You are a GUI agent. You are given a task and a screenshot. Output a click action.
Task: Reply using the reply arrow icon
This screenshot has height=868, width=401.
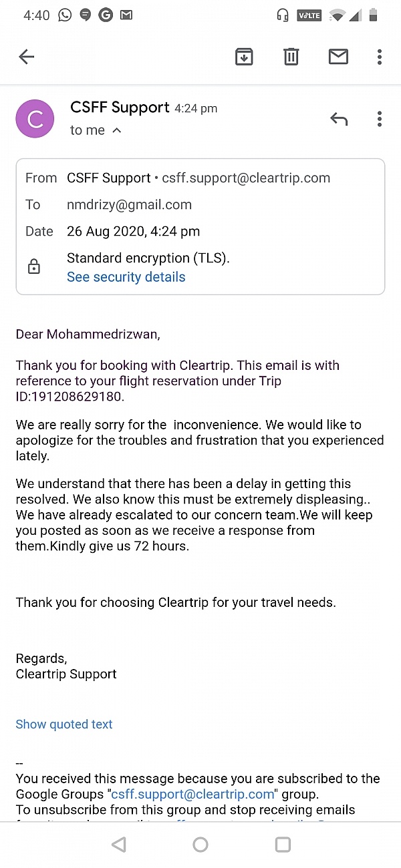[339, 120]
